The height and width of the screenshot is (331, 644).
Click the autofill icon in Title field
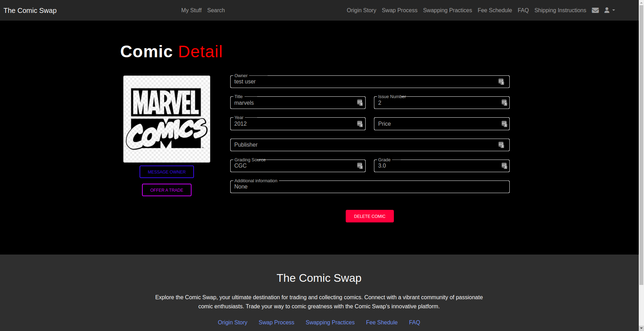(360, 103)
